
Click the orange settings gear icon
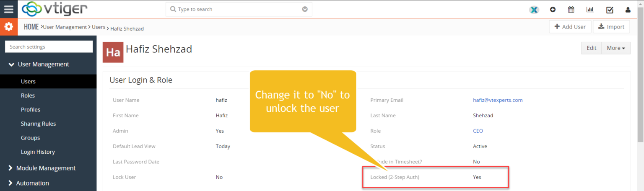point(8,27)
